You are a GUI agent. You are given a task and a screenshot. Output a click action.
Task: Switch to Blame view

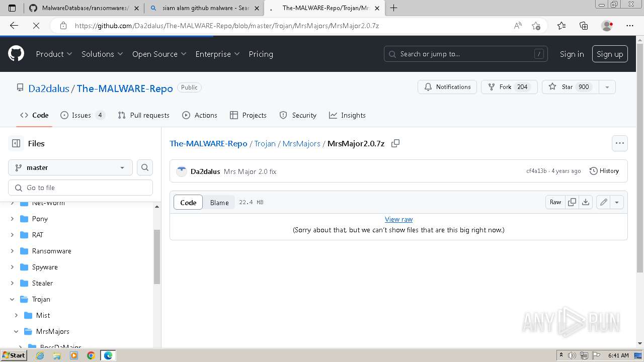pos(219,203)
